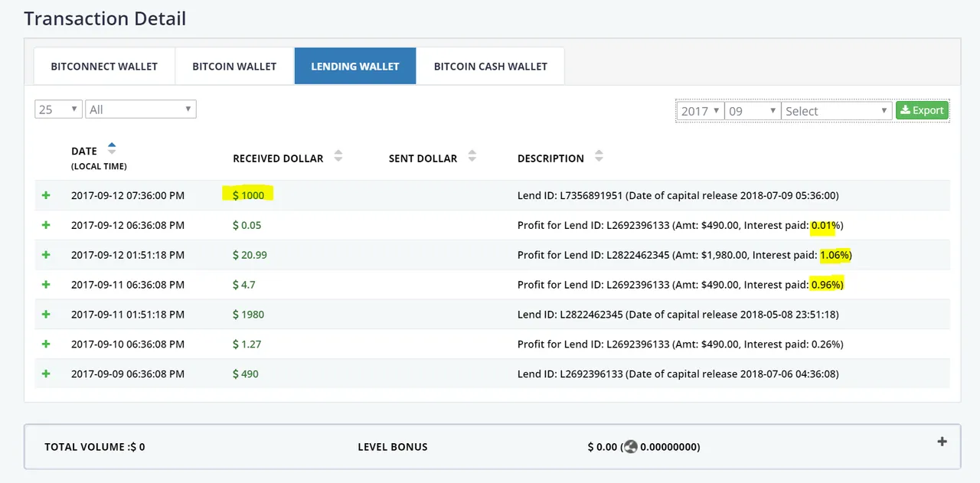Click the Level Bonus label
The width and height of the screenshot is (980, 483).
coord(393,446)
